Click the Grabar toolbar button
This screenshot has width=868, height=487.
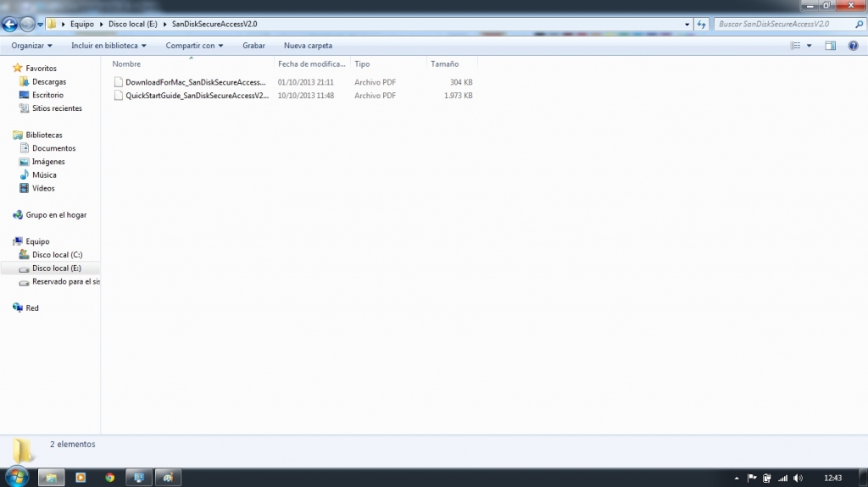(253, 46)
